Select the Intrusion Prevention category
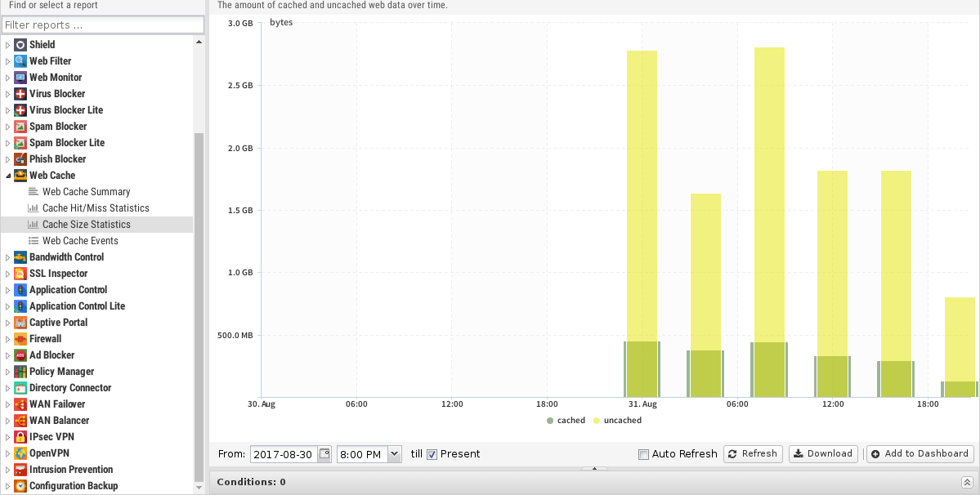 coord(70,470)
